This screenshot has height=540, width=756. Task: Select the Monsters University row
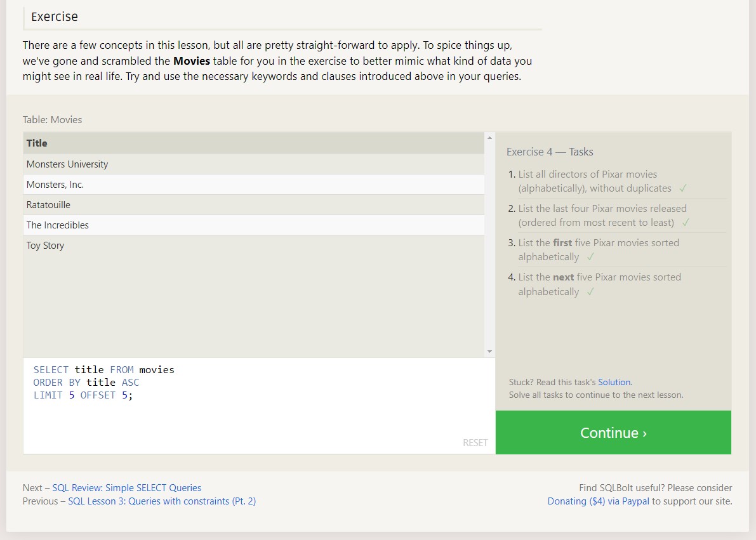pos(254,164)
